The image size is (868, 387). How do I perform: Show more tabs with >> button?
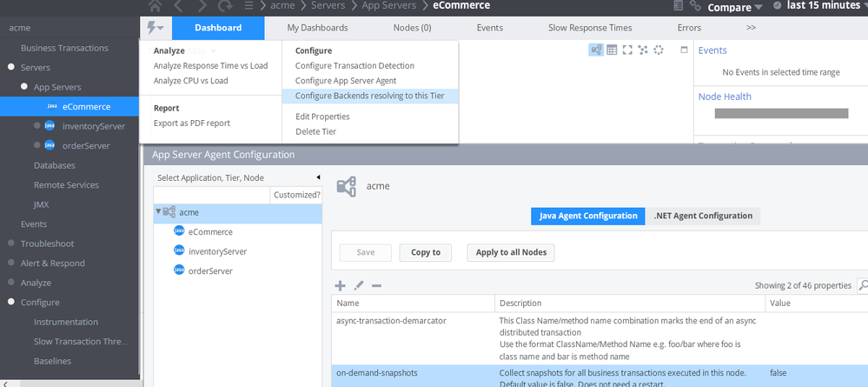(751, 28)
